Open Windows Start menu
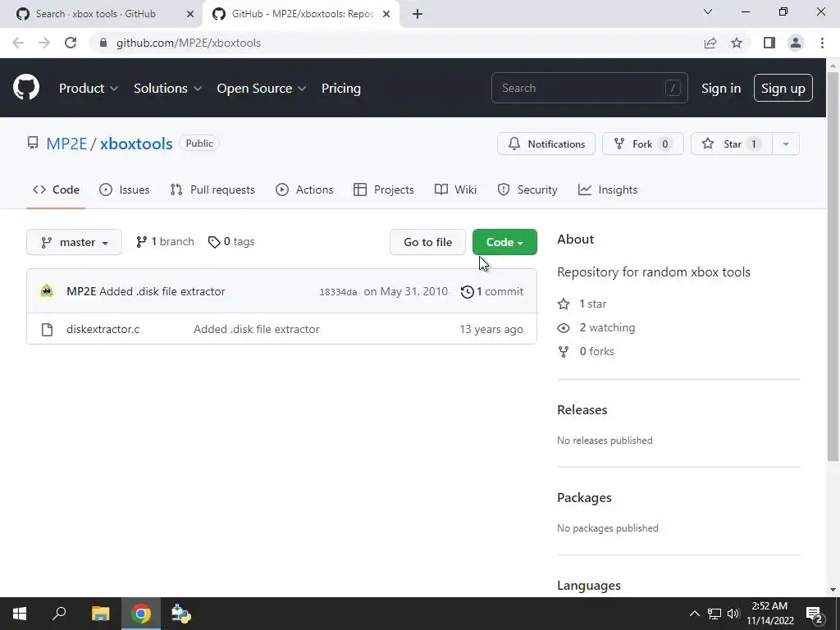The width and height of the screenshot is (840, 630). 20,614
